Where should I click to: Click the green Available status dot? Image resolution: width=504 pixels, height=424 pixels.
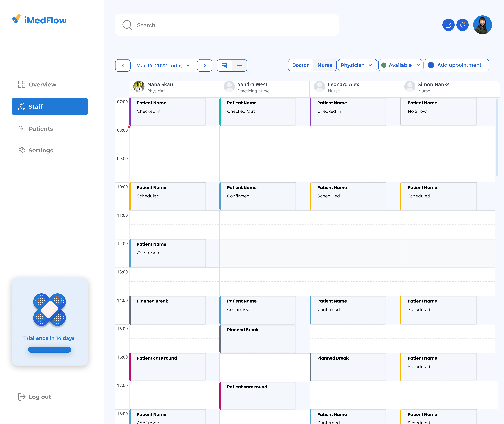384,65
